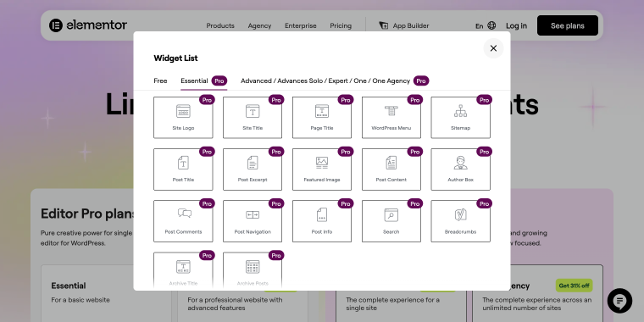Click the Post Navigation widget icon
This screenshot has height=322, width=644.
[x=253, y=214]
